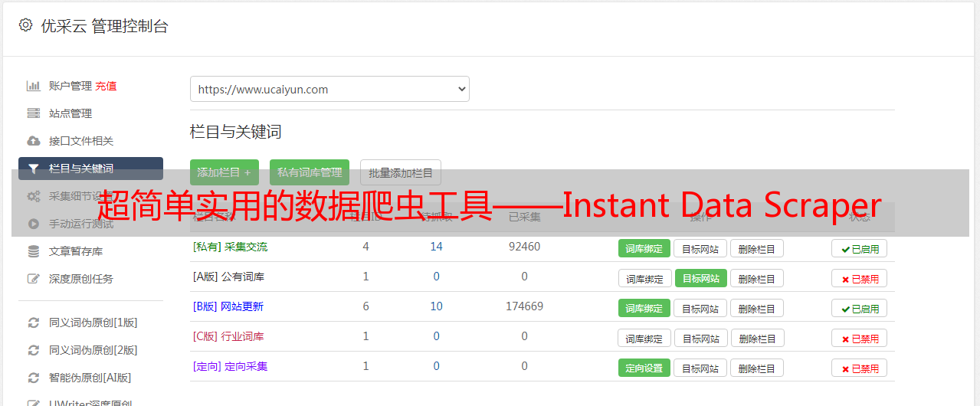Open the [B版] 网站更新 column name
Viewport: 980px width, 406px height.
point(228,306)
